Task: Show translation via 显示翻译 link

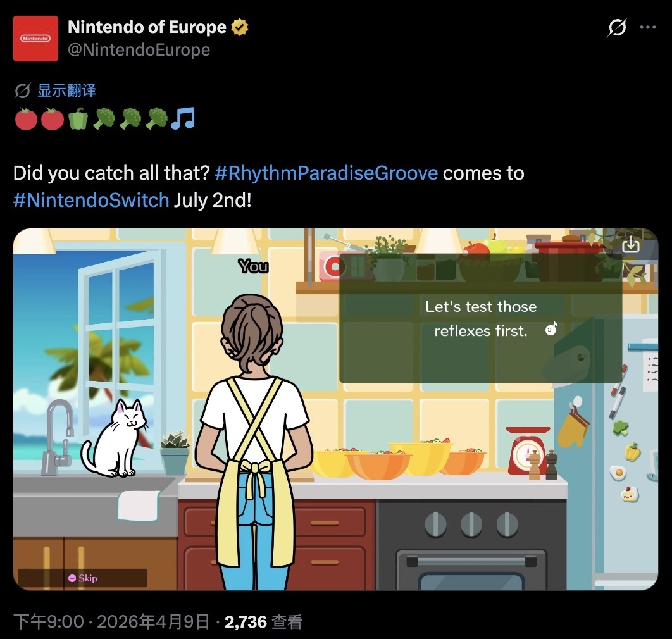Action: pyautogui.click(x=67, y=90)
